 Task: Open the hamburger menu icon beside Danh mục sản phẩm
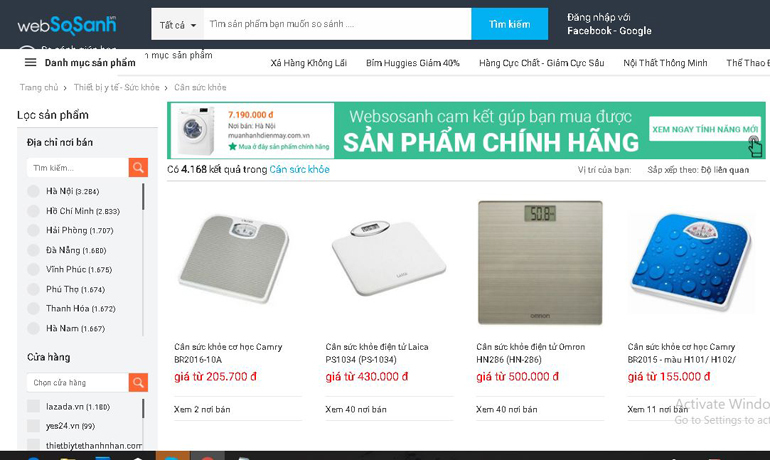coord(30,62)
